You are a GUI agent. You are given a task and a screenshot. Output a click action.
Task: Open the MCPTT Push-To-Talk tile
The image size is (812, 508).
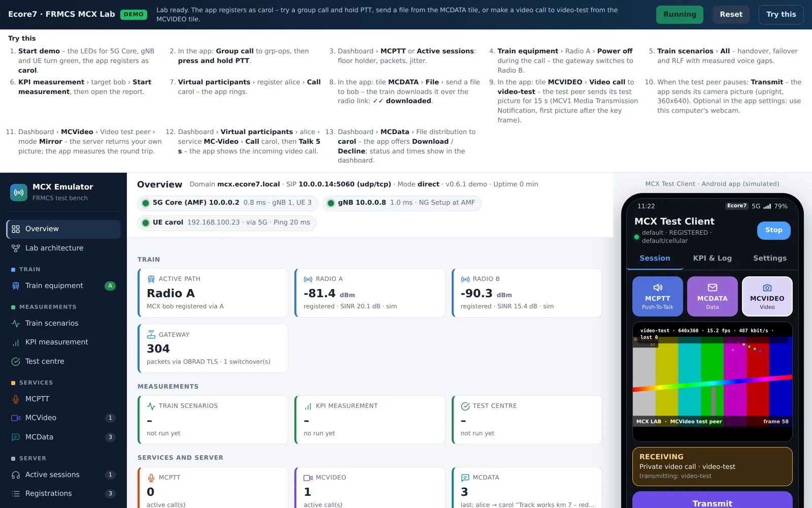click(657, 297)
